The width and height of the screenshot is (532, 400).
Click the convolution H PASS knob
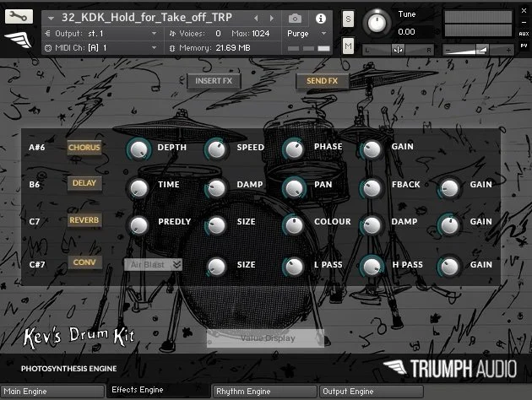pos(372,267)
